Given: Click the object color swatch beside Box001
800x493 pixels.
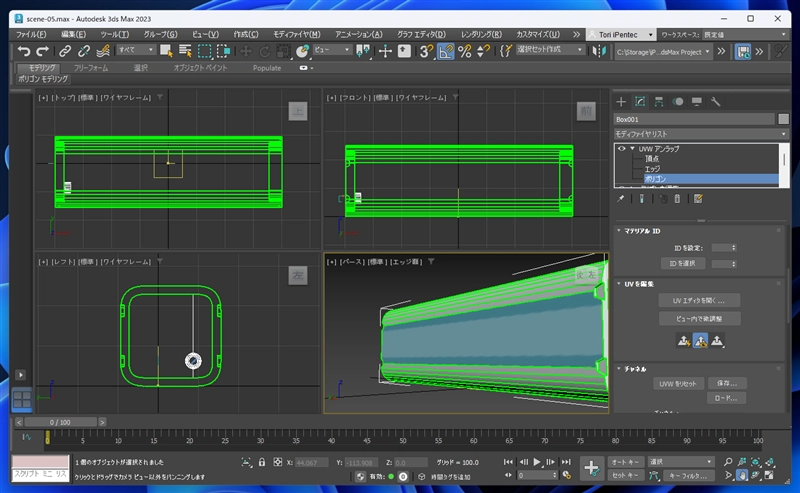Looking at the screenshot, I should (x=783, y=119).
